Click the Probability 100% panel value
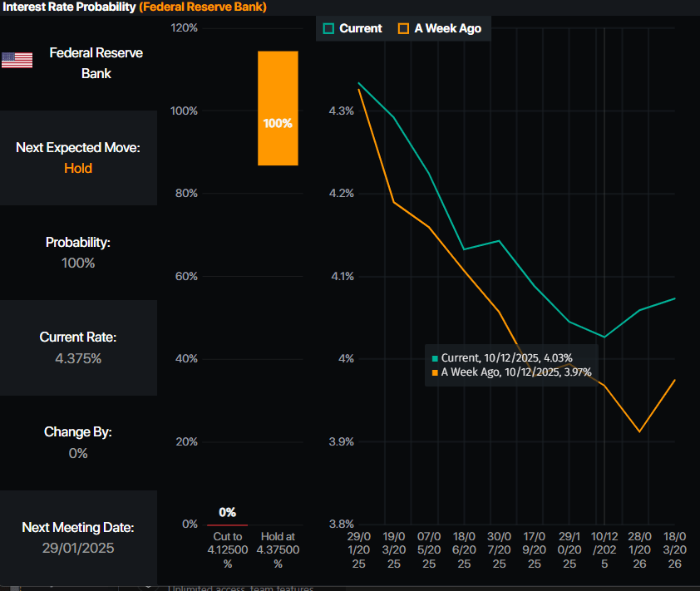700x591 pixels. coord(78,263)
